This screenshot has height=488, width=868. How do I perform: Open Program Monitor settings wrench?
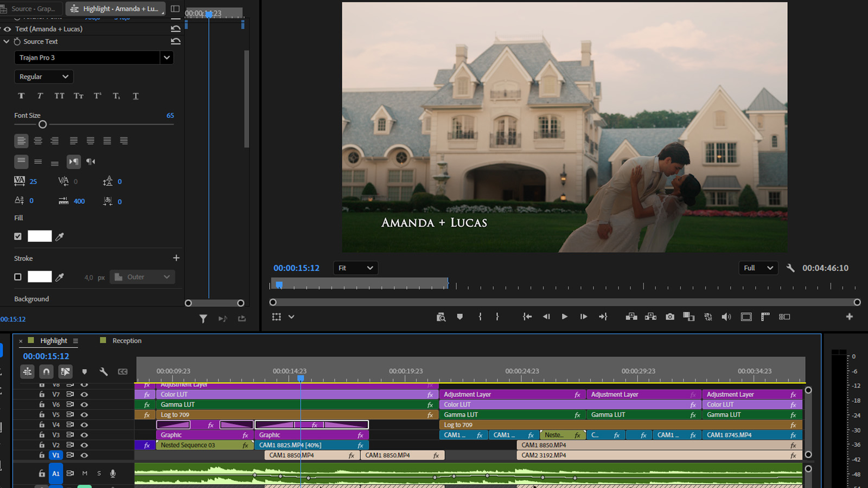790,268
